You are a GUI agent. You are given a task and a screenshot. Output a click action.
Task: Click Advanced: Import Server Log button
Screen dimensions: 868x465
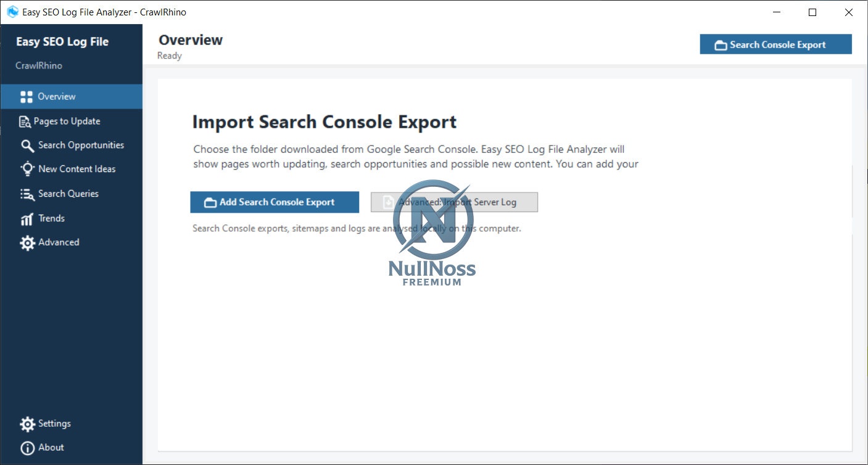pyautogui.click(x=454, y=202)
